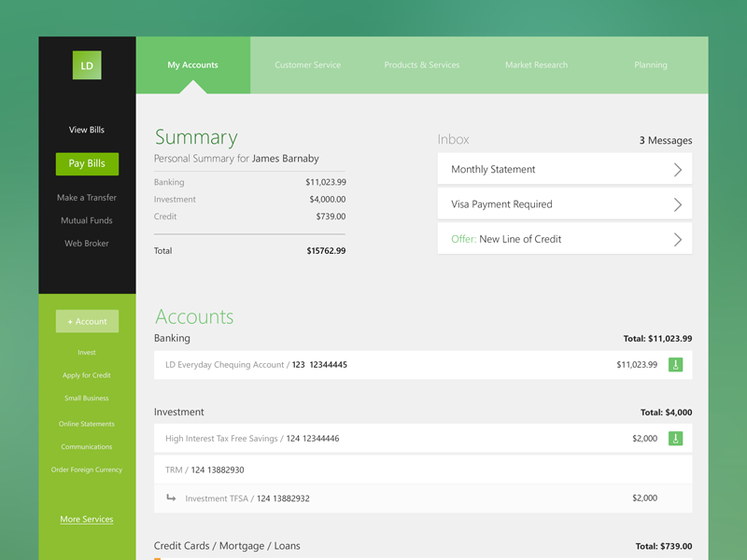Go to the Products & Services tab
The image size is (747, 560).
point(421,65)
